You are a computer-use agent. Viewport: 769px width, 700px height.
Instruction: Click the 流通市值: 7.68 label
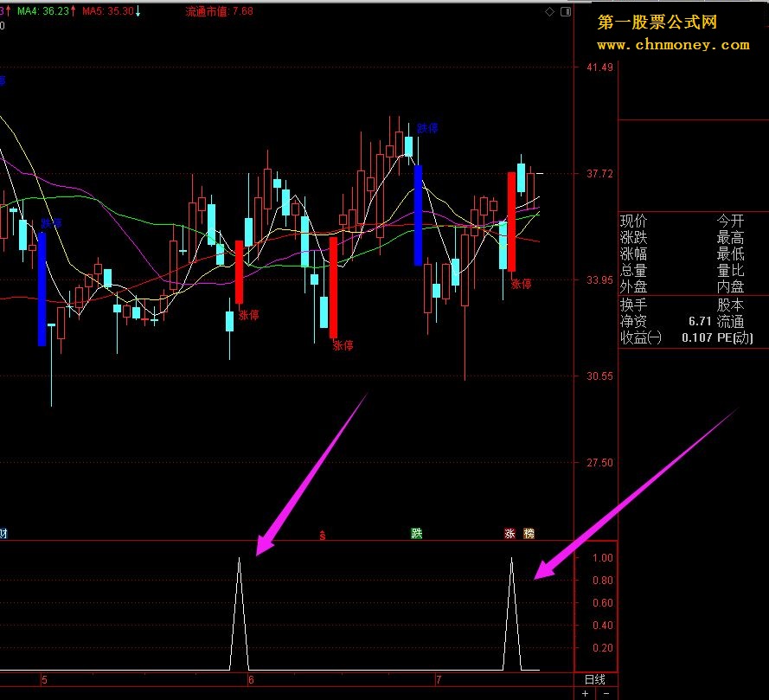pyautogui.click(x=219, y=11)
